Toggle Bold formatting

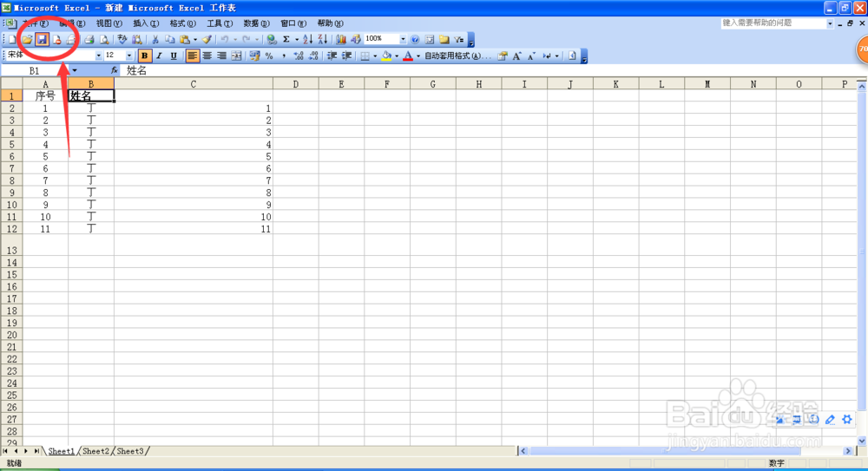click(144, 56)
